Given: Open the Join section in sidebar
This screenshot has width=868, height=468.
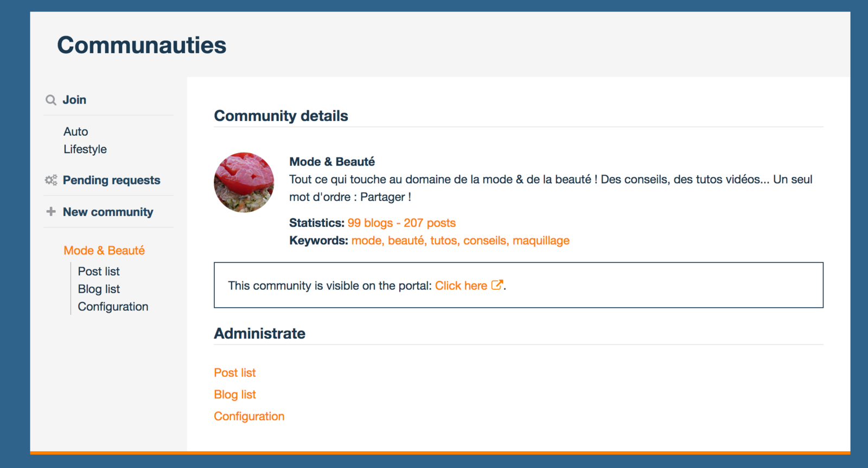Looking at the screenshot, I should [x=74, y=100].
